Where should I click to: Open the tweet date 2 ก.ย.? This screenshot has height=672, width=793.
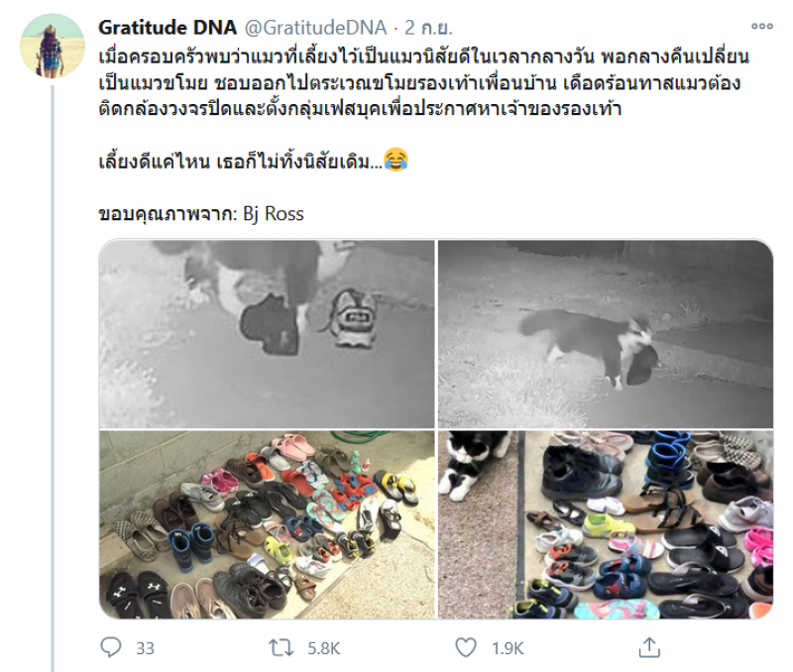pos(428,28)
